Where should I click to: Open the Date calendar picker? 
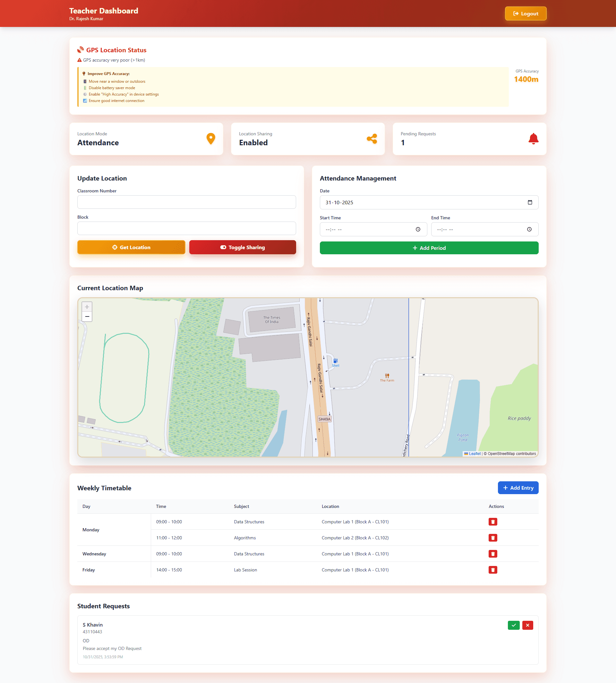530,202
